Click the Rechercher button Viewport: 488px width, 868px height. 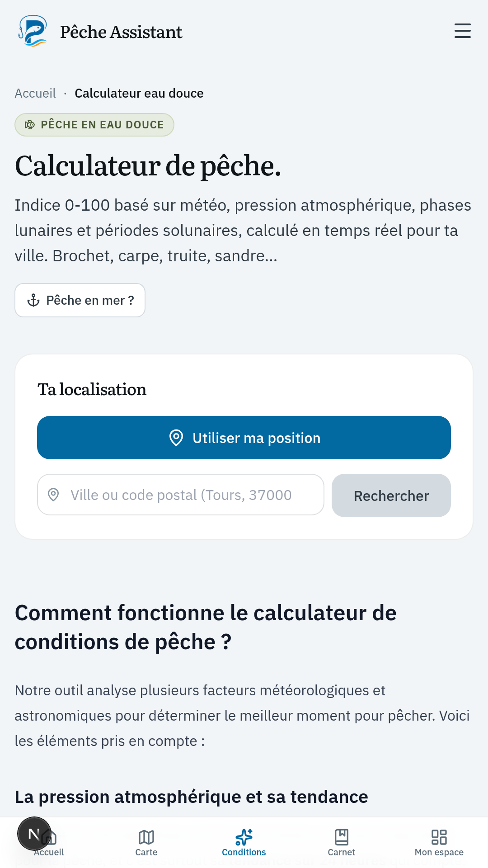(391, 495)
